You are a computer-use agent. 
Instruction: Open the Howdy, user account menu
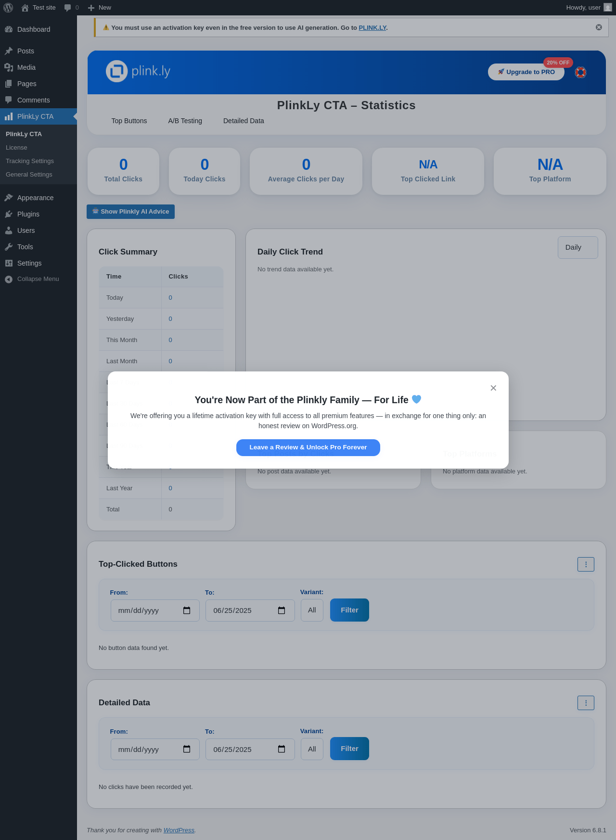(x=589, y=8)
